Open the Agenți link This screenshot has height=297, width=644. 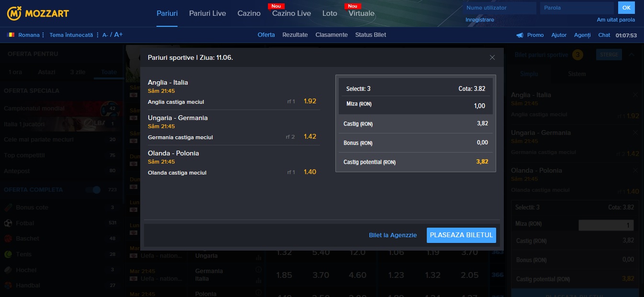point(582,35)
